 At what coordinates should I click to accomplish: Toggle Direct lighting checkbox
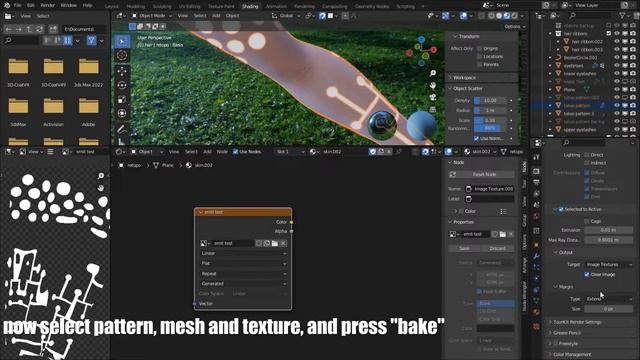pyautogui.click(x=587, y=155)
